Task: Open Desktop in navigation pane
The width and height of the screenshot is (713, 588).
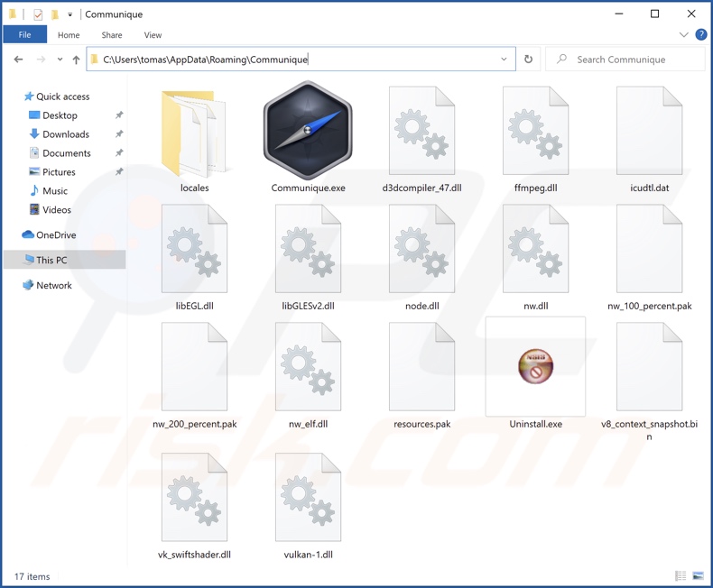Action: 53,115
